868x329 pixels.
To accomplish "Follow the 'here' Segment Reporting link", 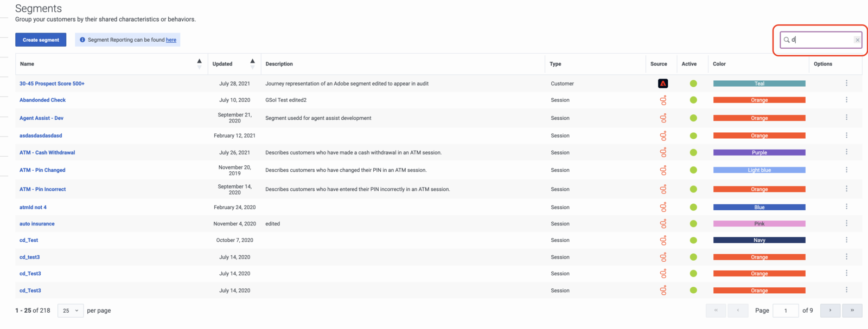I will tap(171, 40).
